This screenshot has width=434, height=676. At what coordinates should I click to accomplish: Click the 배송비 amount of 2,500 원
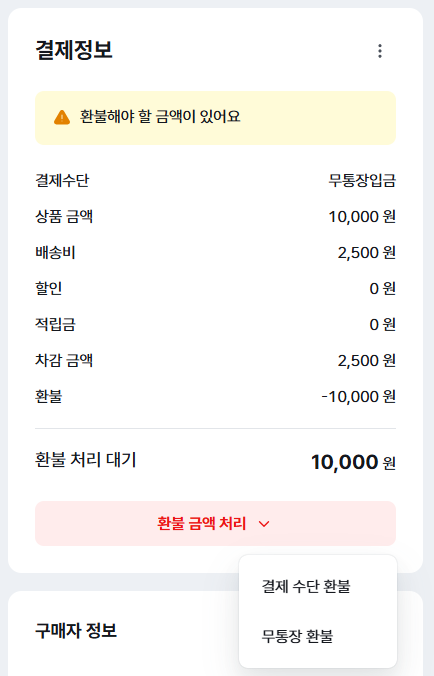click(367, 253)
